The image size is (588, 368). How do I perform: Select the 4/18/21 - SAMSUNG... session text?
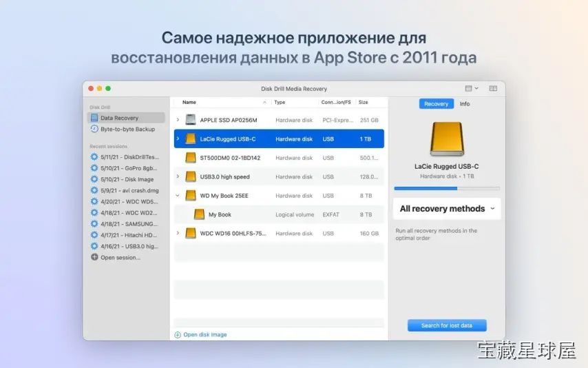pyautogui.click(x=129, y=224)
